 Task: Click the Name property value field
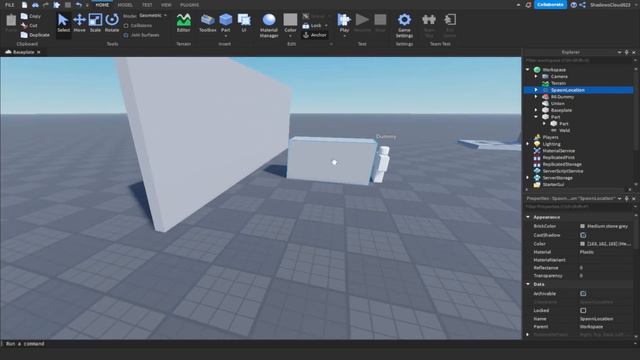pos(605,319)
